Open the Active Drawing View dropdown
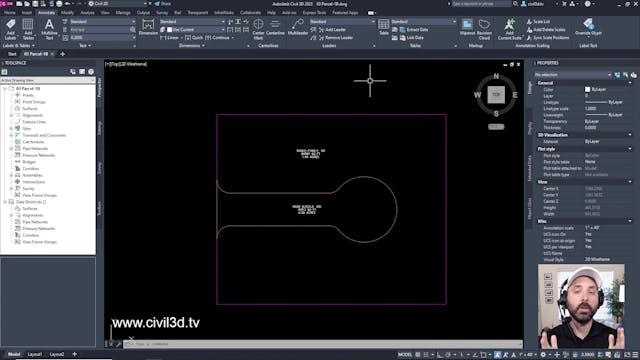 (x=47, y=80)
